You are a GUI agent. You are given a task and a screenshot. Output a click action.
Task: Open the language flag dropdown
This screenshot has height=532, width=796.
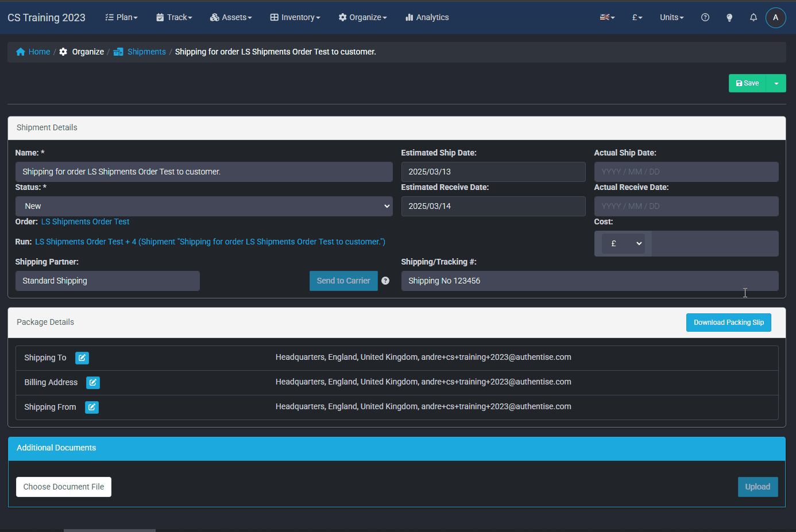(607, 18)
